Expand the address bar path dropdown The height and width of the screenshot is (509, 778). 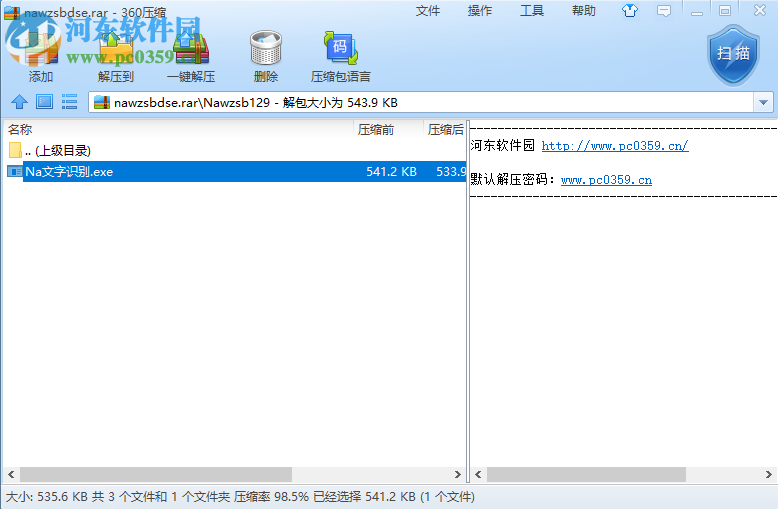(x=764, y=103)
